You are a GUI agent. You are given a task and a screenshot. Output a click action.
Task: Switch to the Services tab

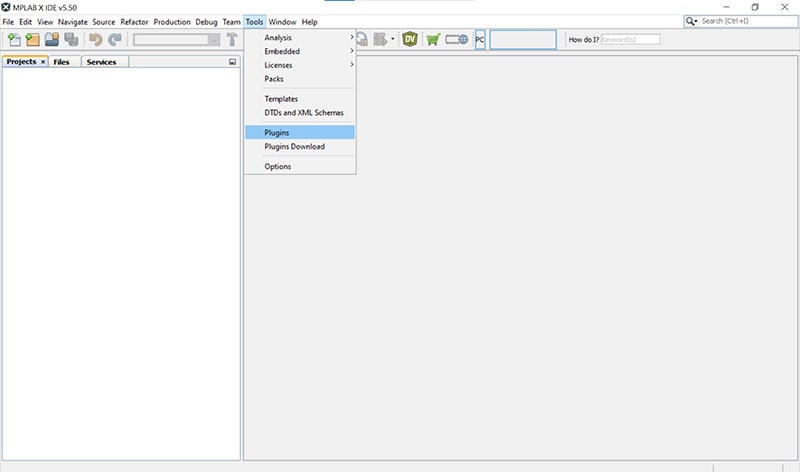101,62
